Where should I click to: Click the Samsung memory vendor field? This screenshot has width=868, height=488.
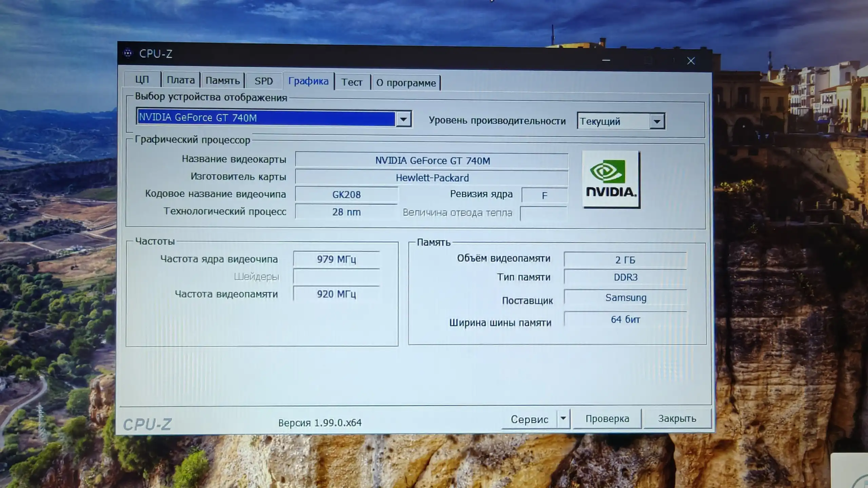(x=626, y=298)
